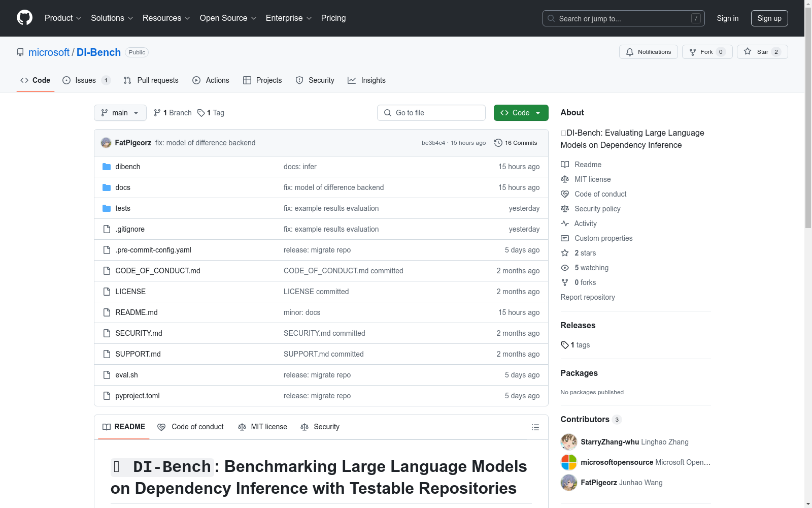The width and height of the screenshot is (812, 508).
Task: Click the .gitignore file icon
Action: 107,229
